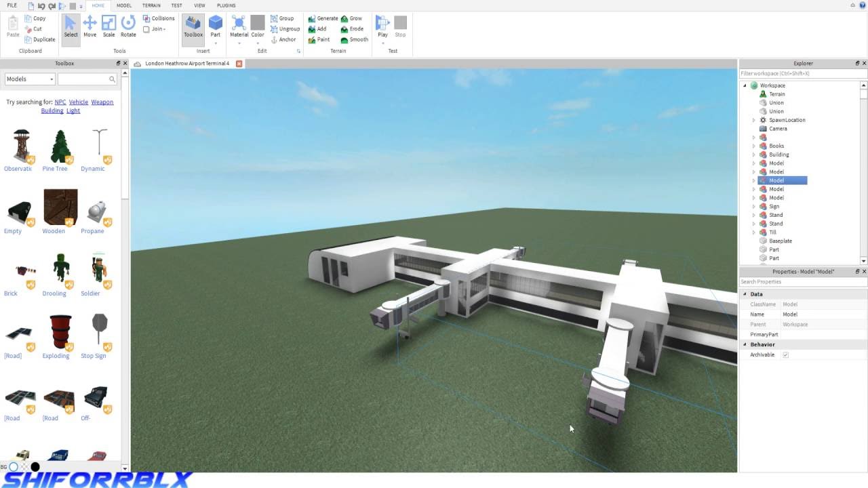This screenshot has height=488, width=868.
Task: Click Cut in Clipboard group
Action: [34, 29]
